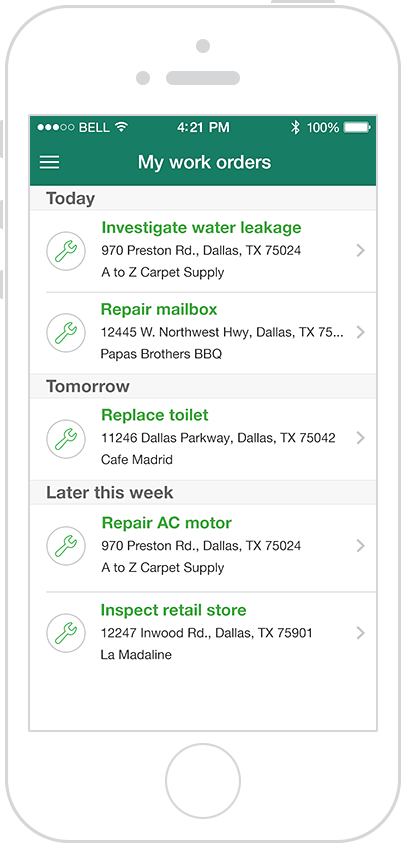This screenshot has width=401, height=843.
Task: Tap the Bluetooth status icon
Action: [295, 127]
